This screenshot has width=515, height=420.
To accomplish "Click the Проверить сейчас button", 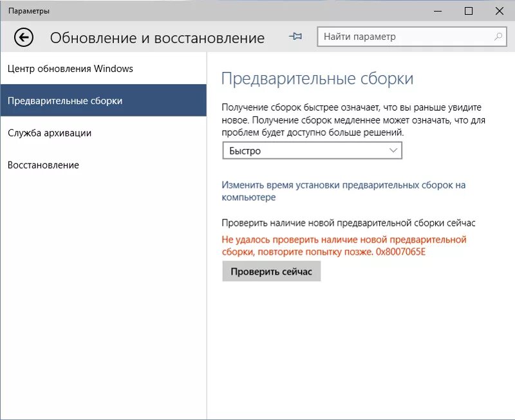I will [271, 271].
